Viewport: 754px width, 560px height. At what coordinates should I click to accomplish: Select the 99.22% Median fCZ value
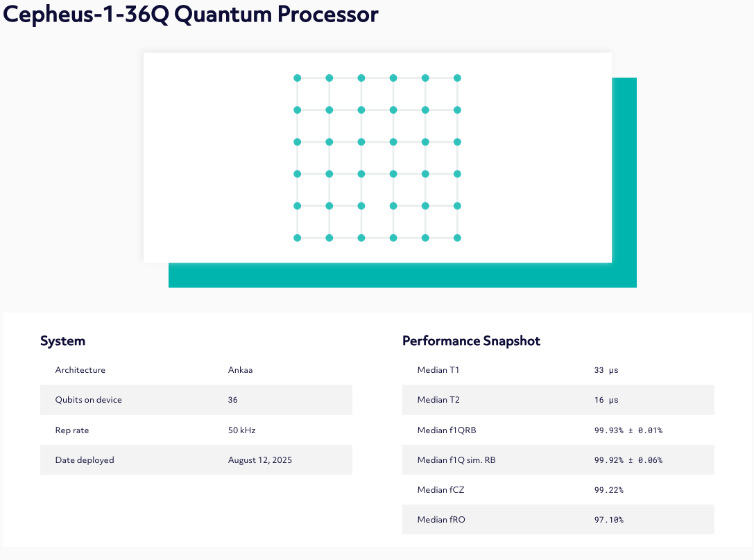point(609,490)
